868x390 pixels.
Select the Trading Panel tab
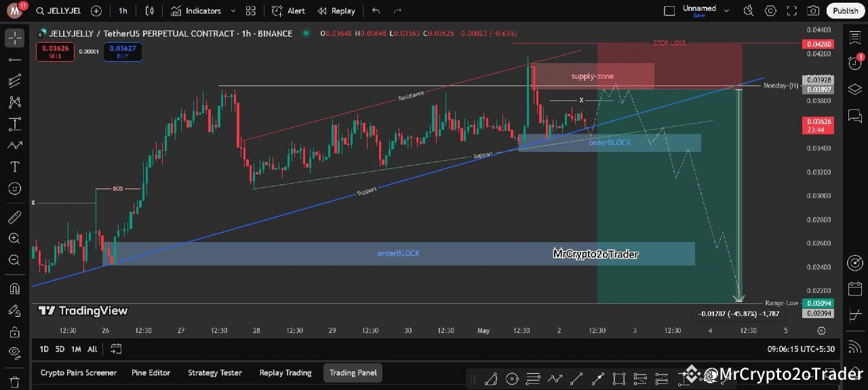pyautogui.click(x=353, y=372)
